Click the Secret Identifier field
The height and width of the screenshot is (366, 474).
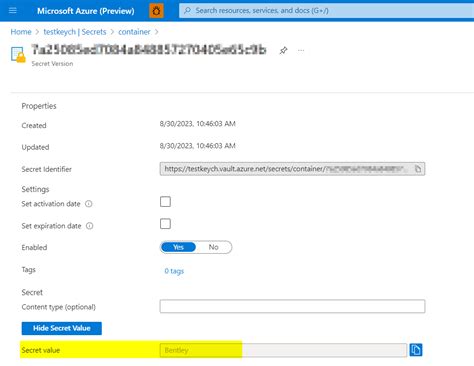click(x=292, y=169)
